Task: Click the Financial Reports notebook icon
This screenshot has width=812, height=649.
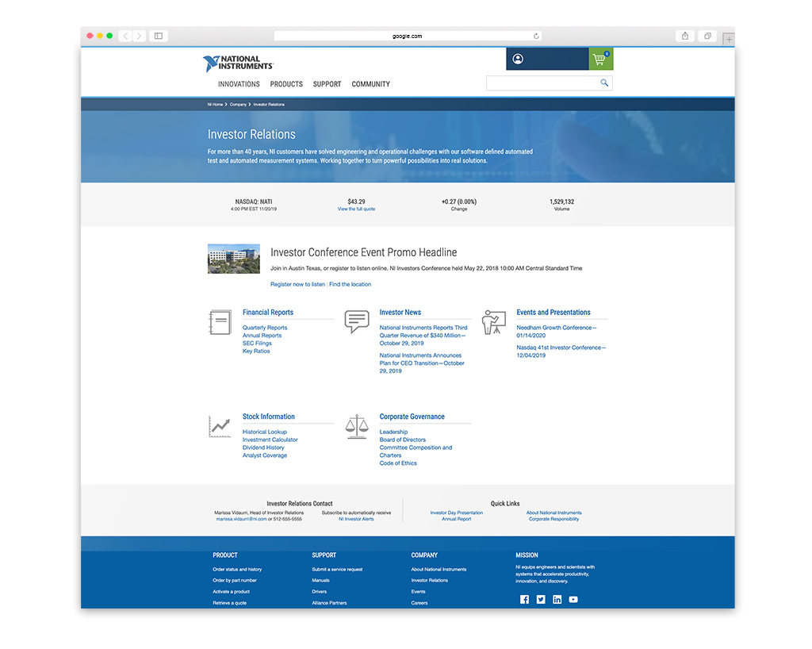Action: click(x=220, y=322)
